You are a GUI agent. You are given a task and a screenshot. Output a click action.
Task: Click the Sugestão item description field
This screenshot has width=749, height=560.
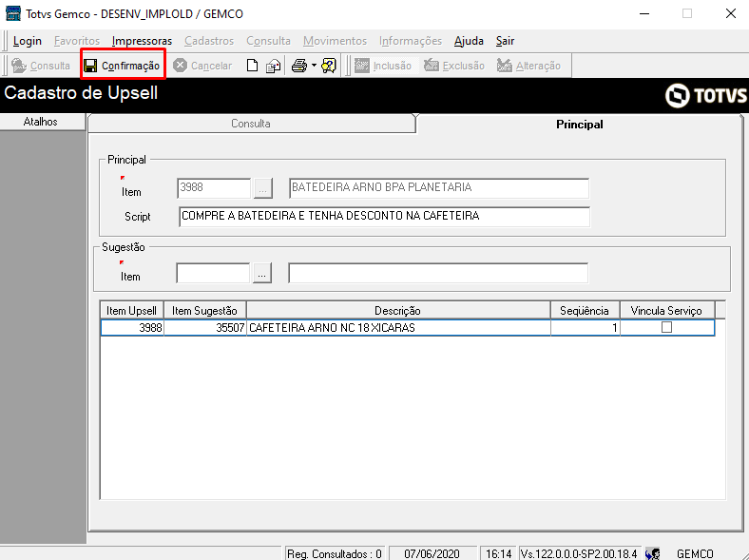pos(438,273)
